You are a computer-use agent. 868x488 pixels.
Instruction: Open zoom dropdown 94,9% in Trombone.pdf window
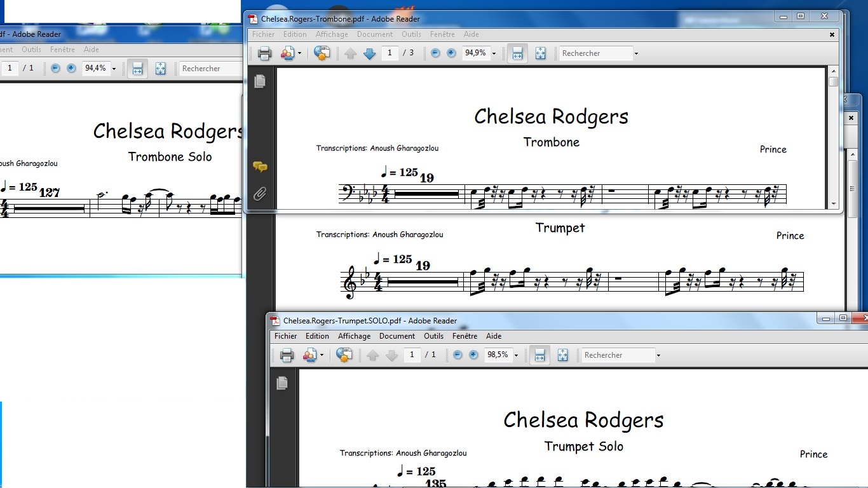pyautogui.click(x=494, y=53)
